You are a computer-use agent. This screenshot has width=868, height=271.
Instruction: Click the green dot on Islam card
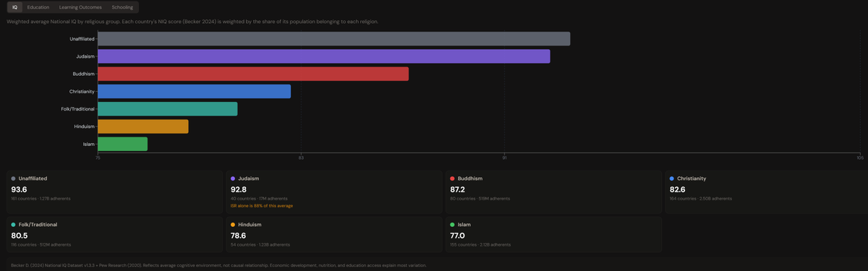[x=452, y=225]
